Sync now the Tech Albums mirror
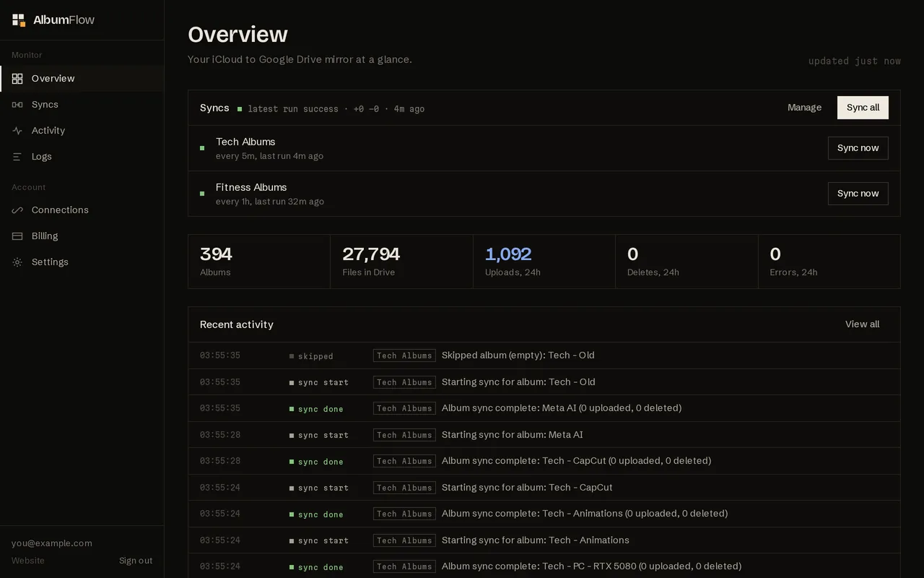Viewport: 924px width, 578px height. pyautogui.click(x=858, y=148)
